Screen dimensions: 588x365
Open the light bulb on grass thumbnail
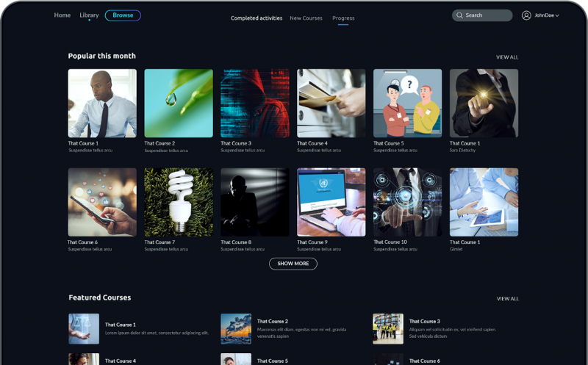[179, 202]
